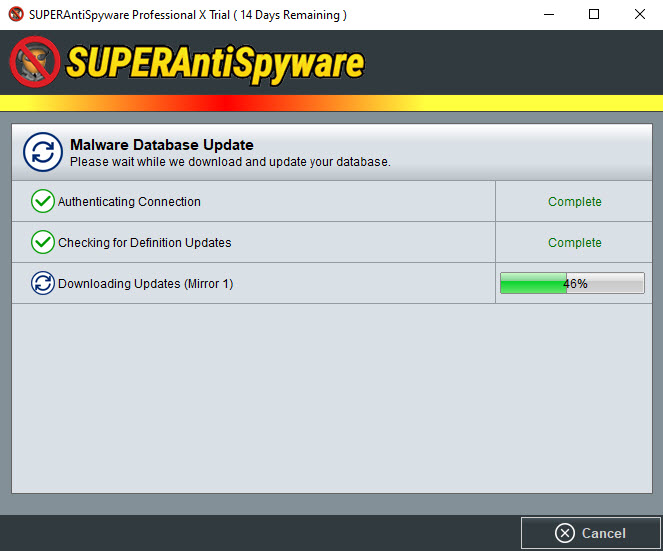Close the SUPERAntiSpyware window
Screen dimensions: 663x551
point(640,14)
